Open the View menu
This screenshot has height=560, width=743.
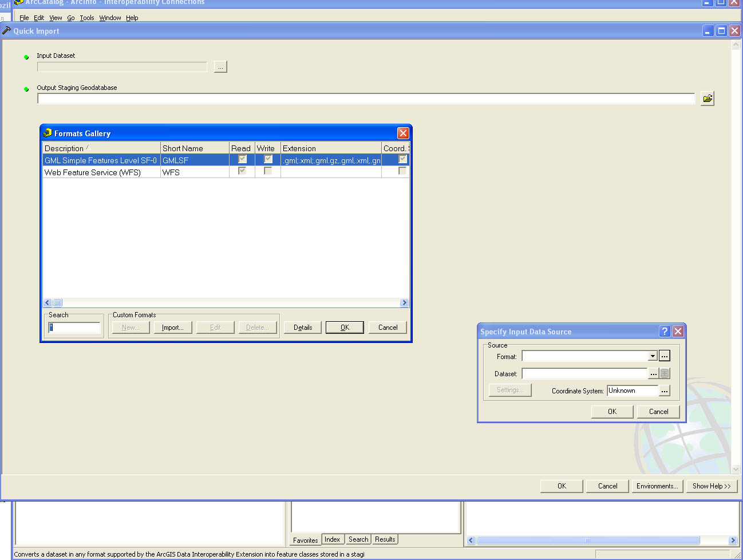click(56, 18)
